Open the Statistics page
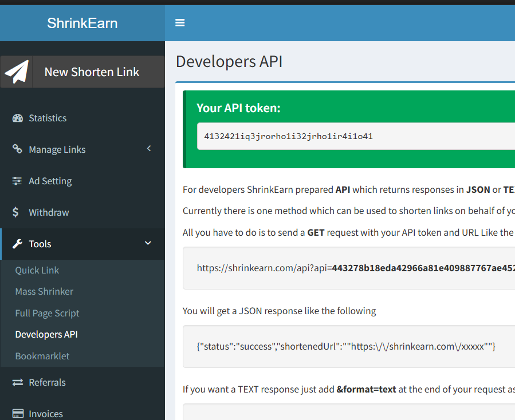This screenshot has width=515, height=420. click(82, 118)
